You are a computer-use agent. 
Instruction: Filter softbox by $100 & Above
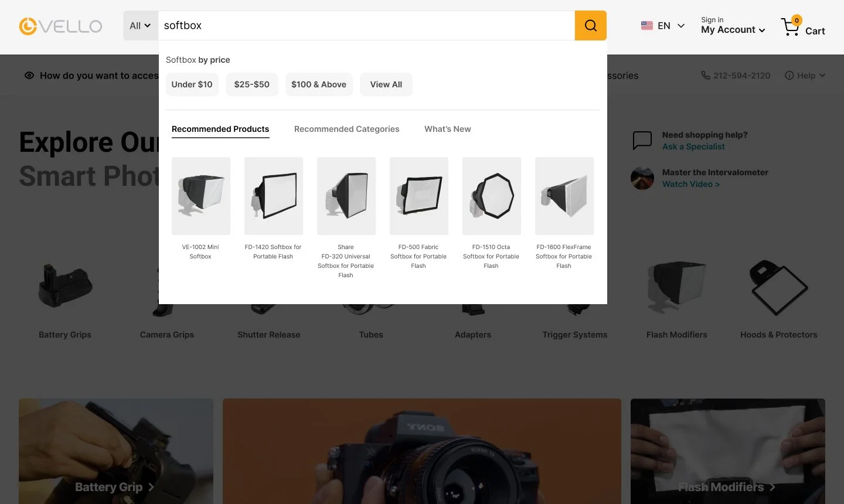tap(319, 84)
